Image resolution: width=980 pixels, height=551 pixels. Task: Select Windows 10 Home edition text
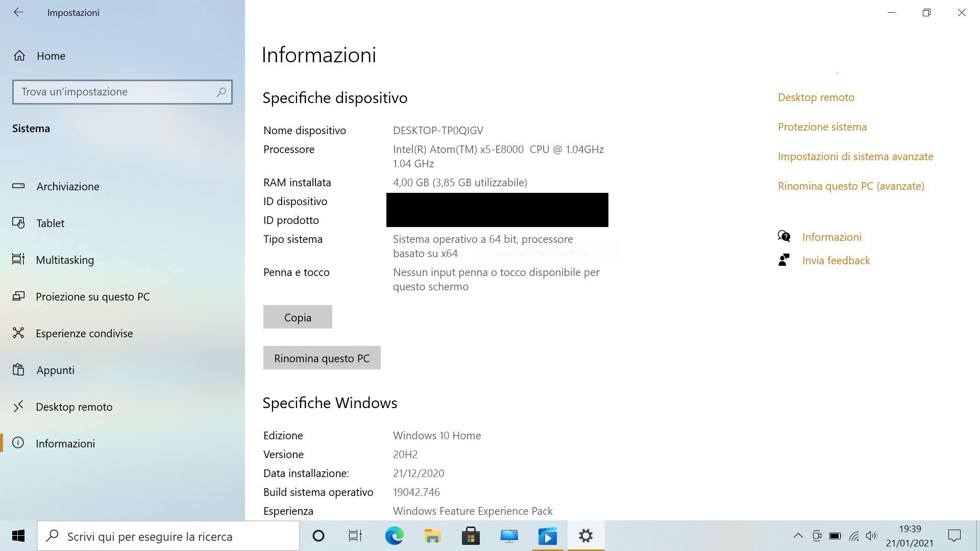point(437,435)
